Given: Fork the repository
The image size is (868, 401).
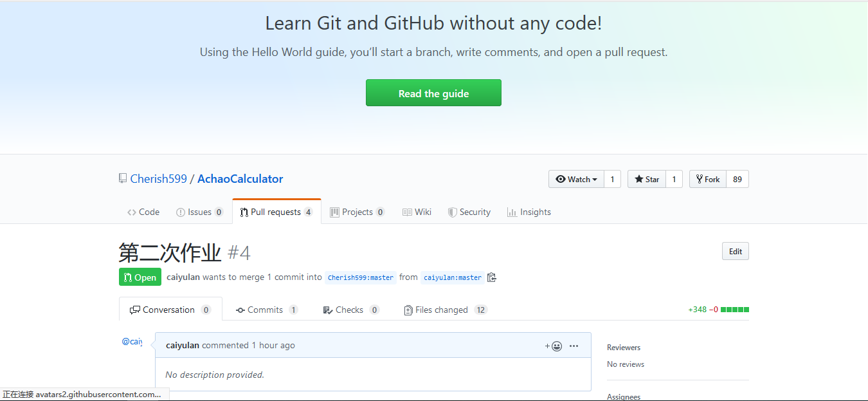Looking at the screenshot, I should [707, 179].
